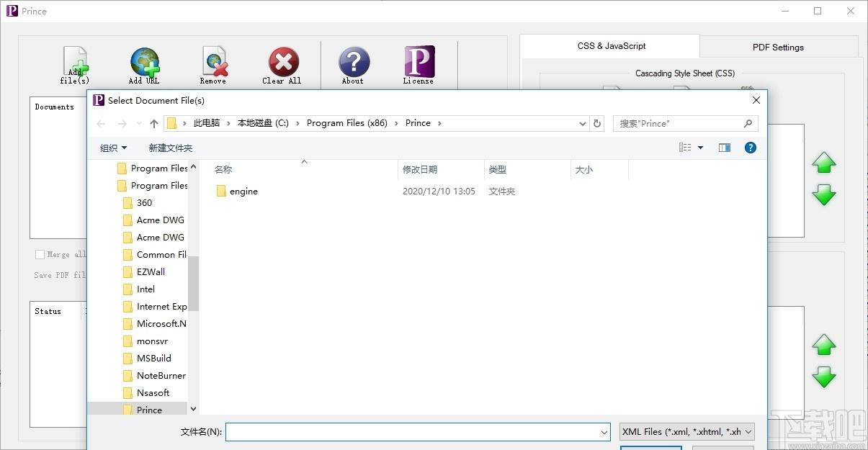Expand path chevron after Program Files (x86)
This screenshot has width=868, height=450.
[x=396, y=123]
